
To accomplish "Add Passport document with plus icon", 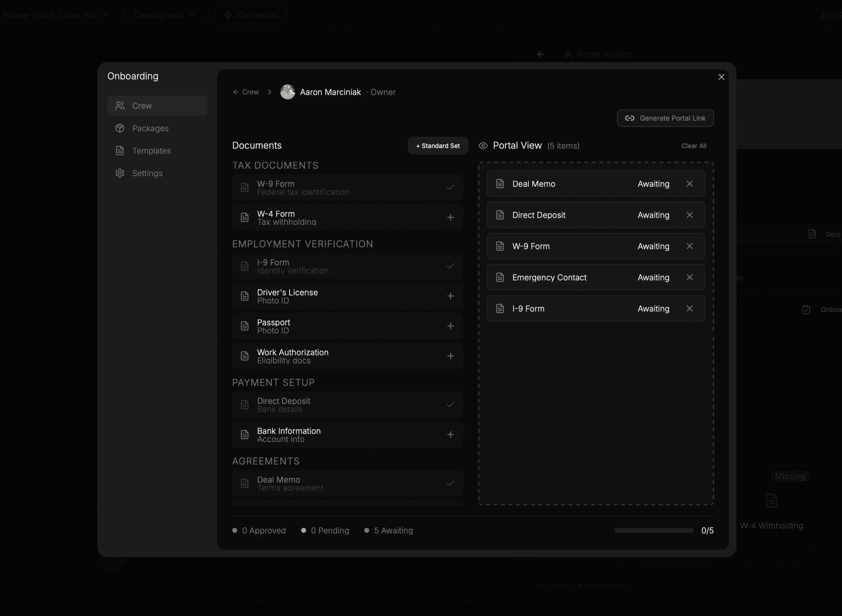I will point(450,326).
